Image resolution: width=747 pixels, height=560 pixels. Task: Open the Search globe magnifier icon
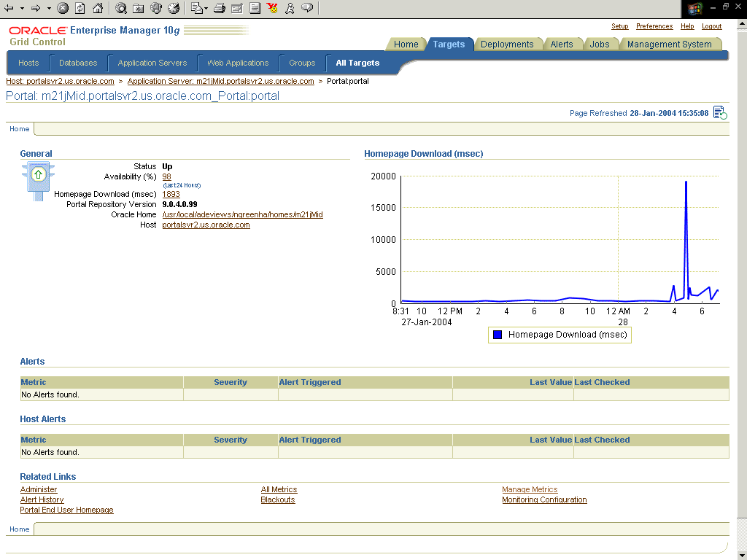121,8
